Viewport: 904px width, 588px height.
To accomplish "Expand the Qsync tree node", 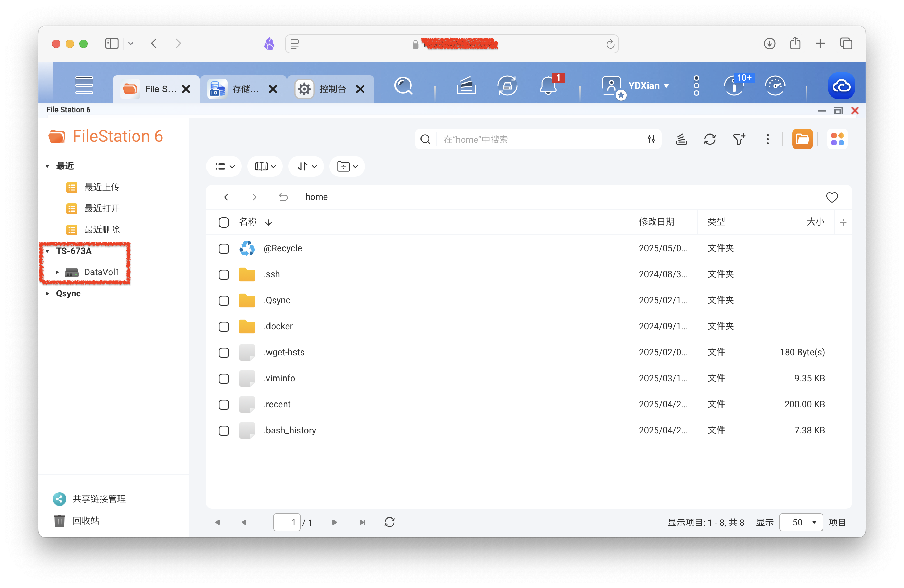I will (x=48, y=293).
